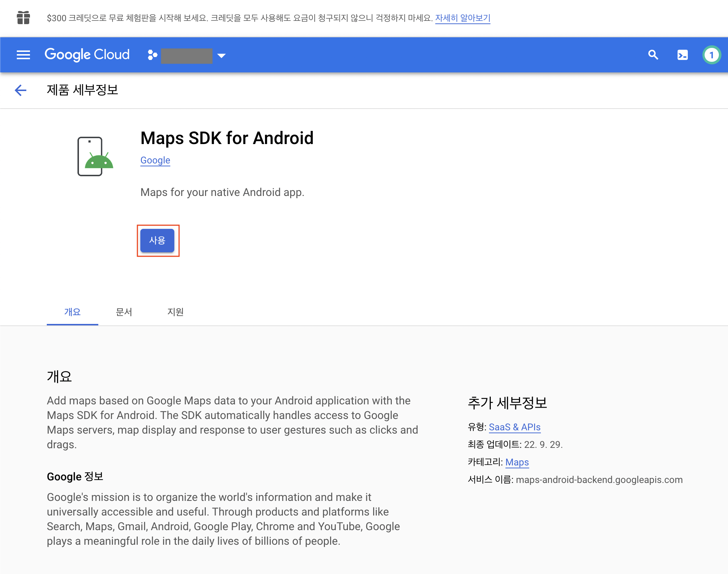Select the 개요 tab

tap(72, 312)
